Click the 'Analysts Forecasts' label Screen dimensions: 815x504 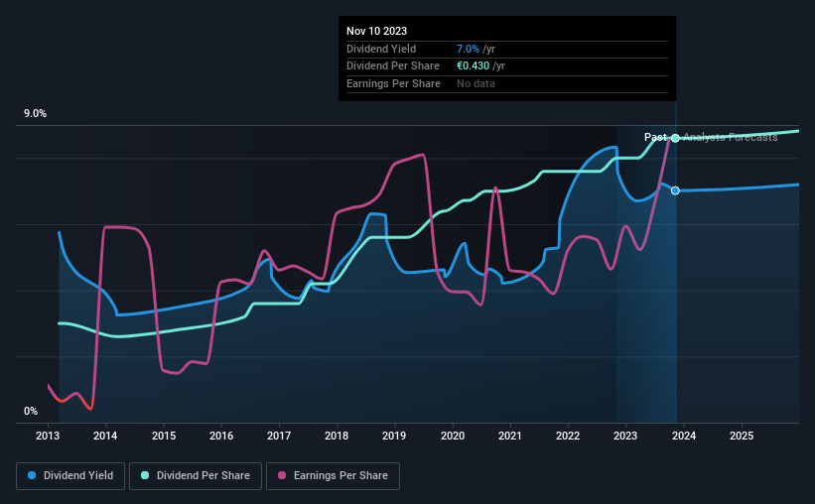(x=731, y=137)
